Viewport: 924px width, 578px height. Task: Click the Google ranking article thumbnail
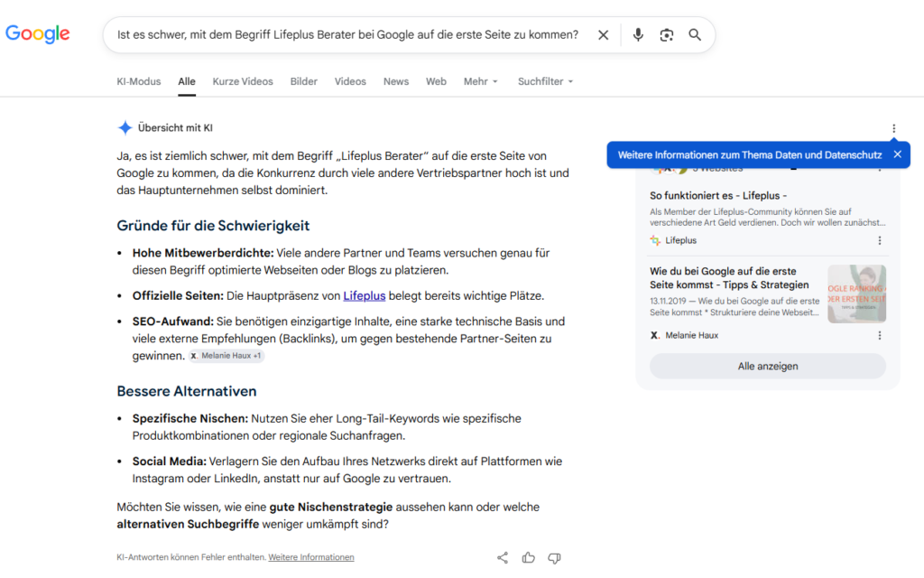pos(856,294)
